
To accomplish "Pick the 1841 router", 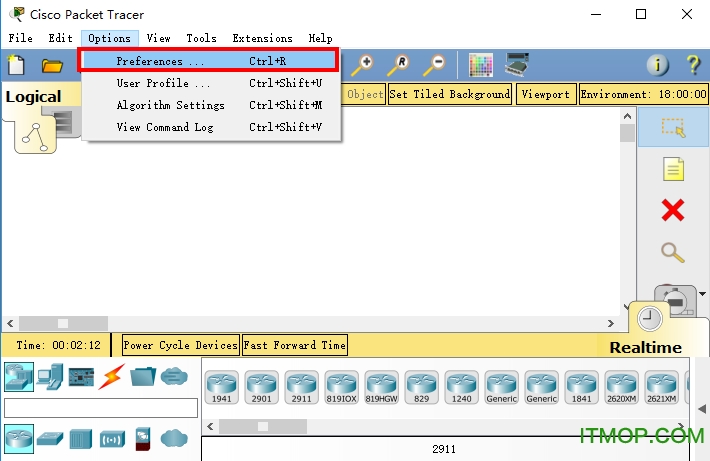I will 581,387.
